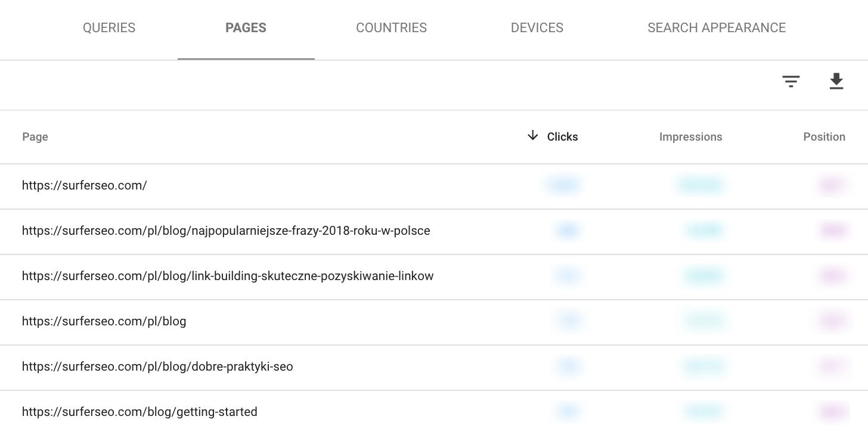Click the Clicks column header label
868x435 pixels.
(x=562, y=136)
